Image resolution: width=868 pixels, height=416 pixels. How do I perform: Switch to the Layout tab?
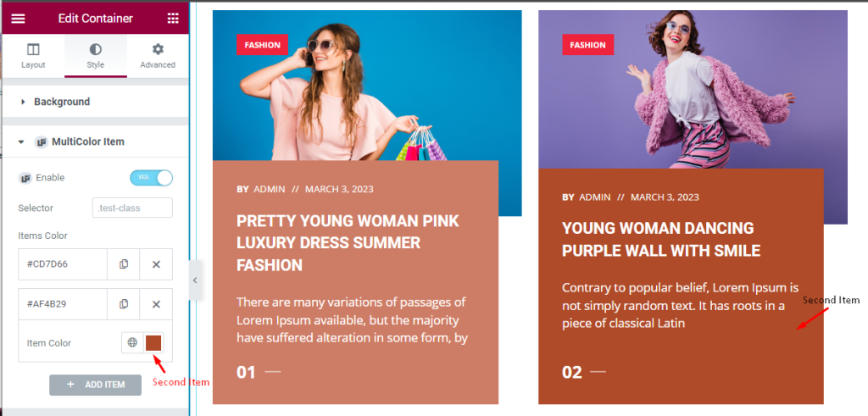point(33,55)
